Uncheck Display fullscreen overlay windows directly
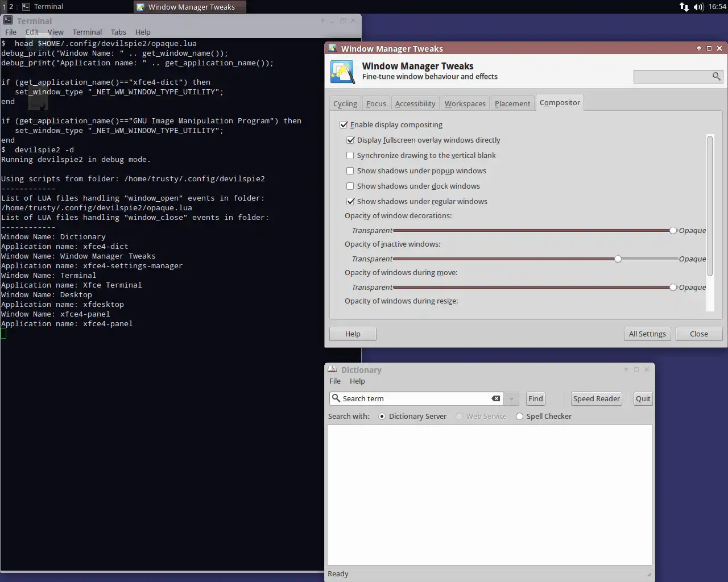 coord(350,140)
